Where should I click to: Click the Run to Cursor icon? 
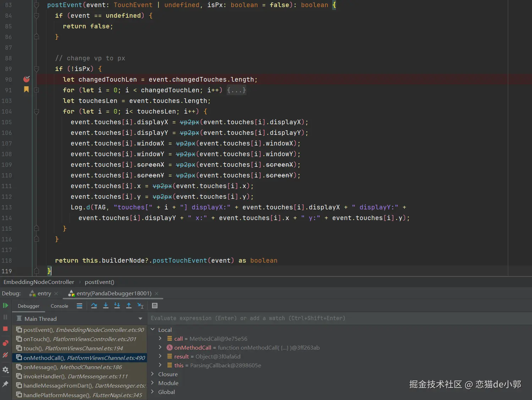click(x=141, y=306)
